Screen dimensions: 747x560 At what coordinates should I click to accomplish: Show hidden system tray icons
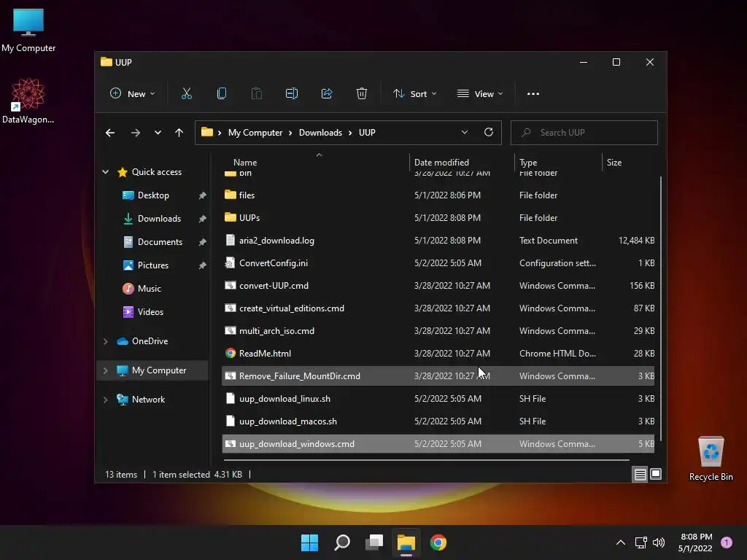(x=621, y=542)
